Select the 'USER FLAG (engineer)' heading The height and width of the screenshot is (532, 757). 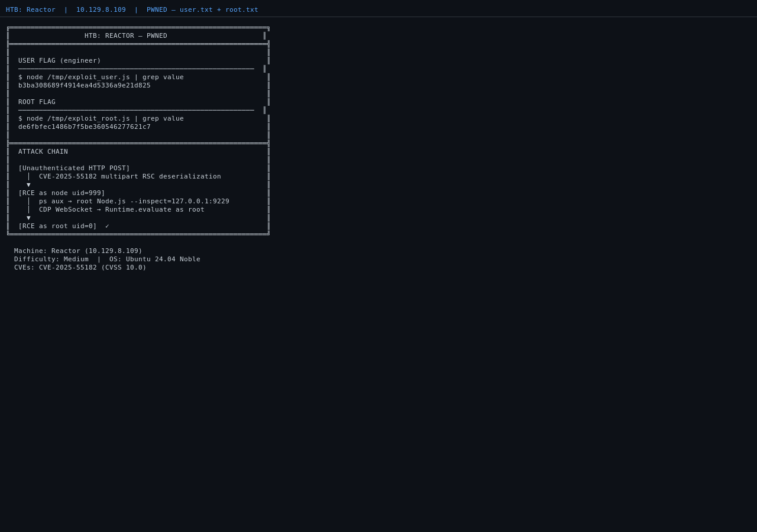click(x=60, y=60)
